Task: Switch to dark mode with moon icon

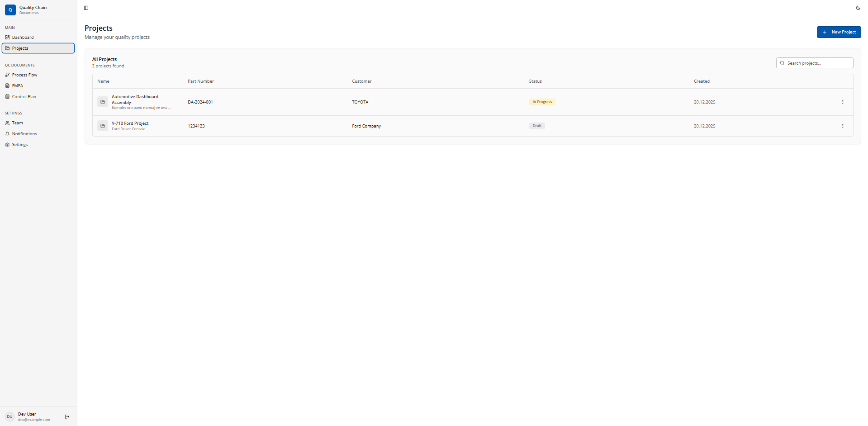Action: click(x=858, y=8)
